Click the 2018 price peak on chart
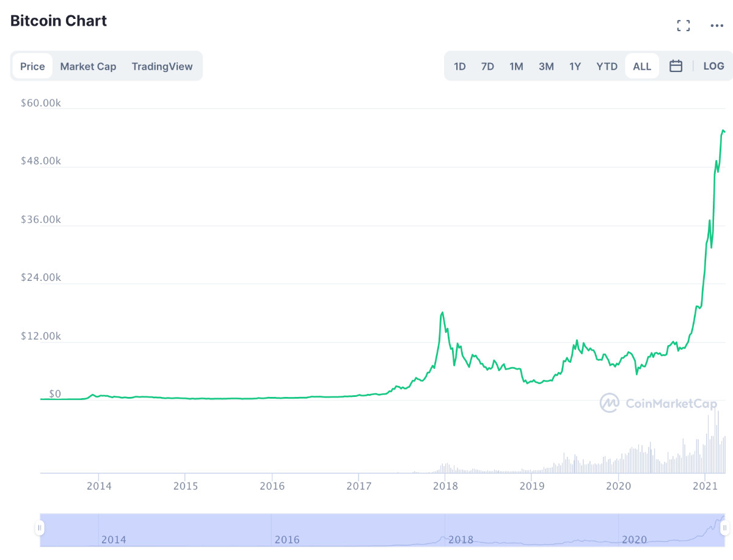The height and width of the screenshot is (560, 733). pyautogui.click(x=442, y=313)
